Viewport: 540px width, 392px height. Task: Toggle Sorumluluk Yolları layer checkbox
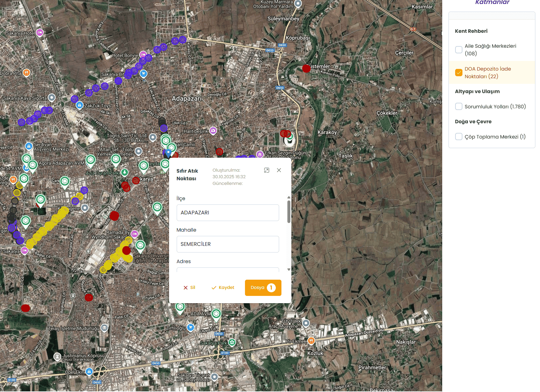pyautogui.click(x=459, y=106)
